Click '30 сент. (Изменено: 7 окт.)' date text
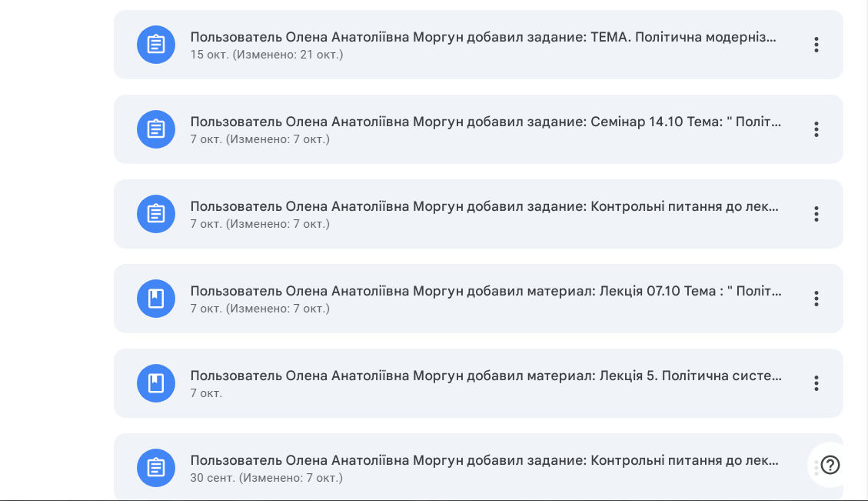Screen dimensions: 868x501 (x=266, y=478)
